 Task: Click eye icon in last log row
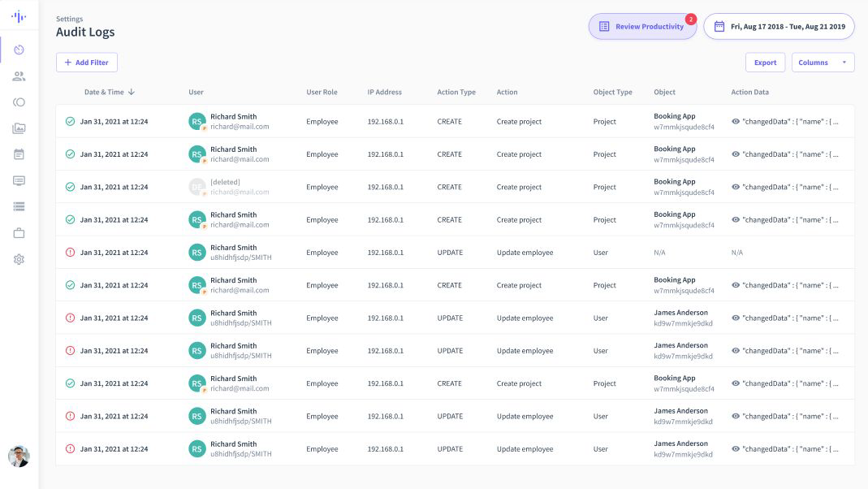click(x=736, y=449)
